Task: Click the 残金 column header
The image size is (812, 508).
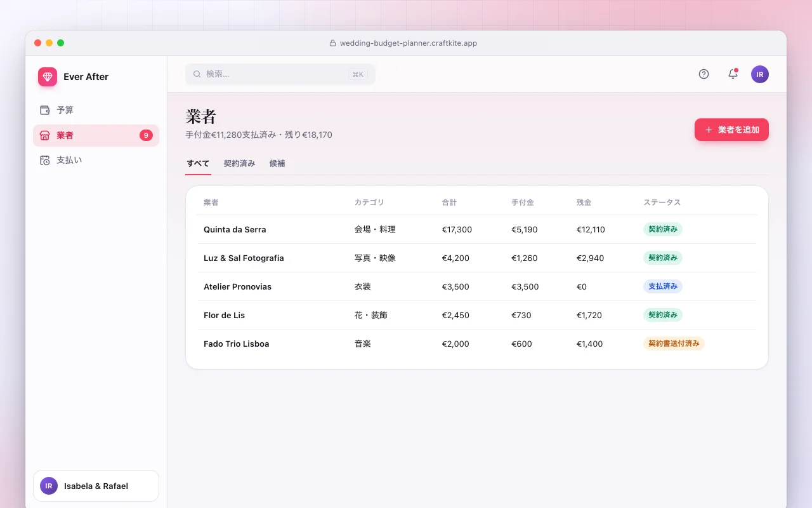Action: tap(584, 203)
